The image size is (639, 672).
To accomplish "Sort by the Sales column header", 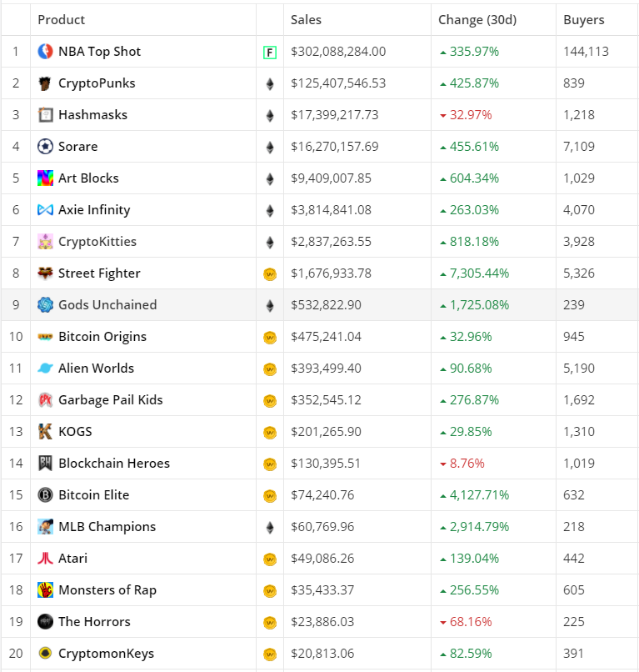I will [x=306, y=20].
